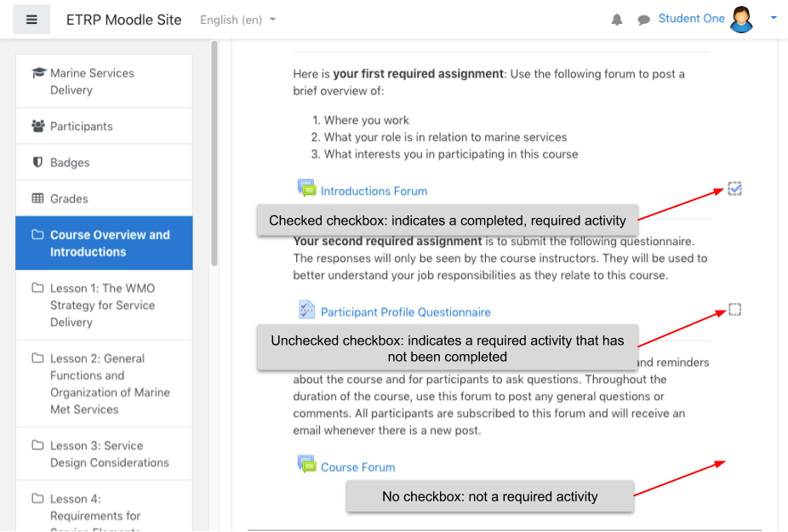Open the English (en) language dropdown

pyautogui.click(x=237, y=20)
